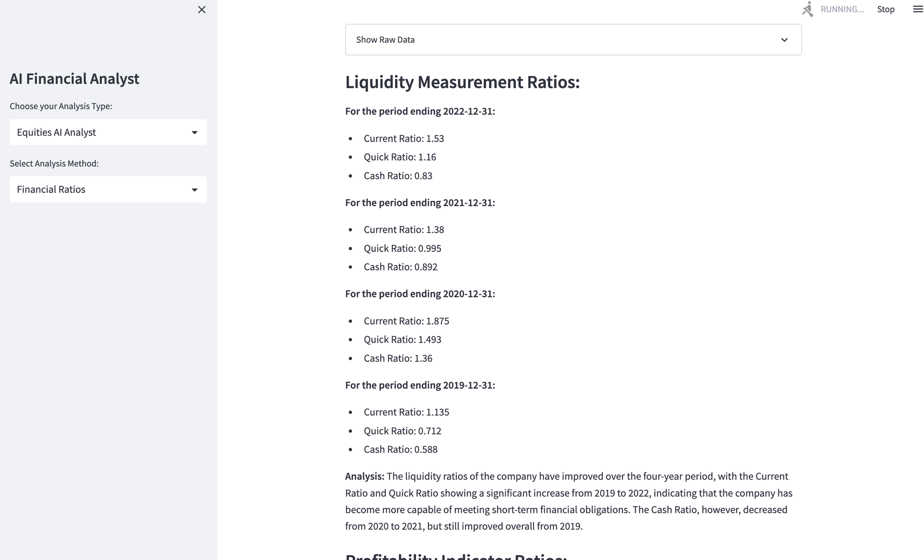Close the sidebar with the X icon
Screen dimensions: 924x560
click(x=201, y=10)
